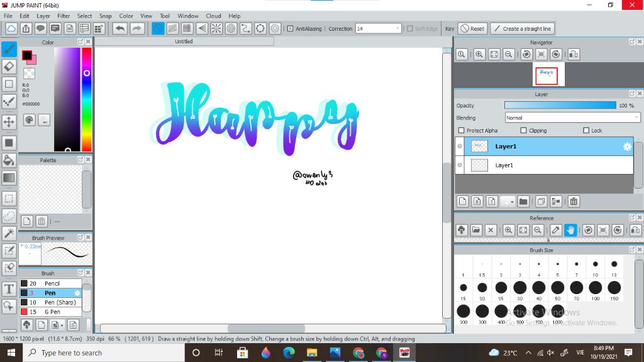This screenshot has height=362, width=644.
Task: Select the Eraser tool in left toolbar
Action: tap(9, 66)
